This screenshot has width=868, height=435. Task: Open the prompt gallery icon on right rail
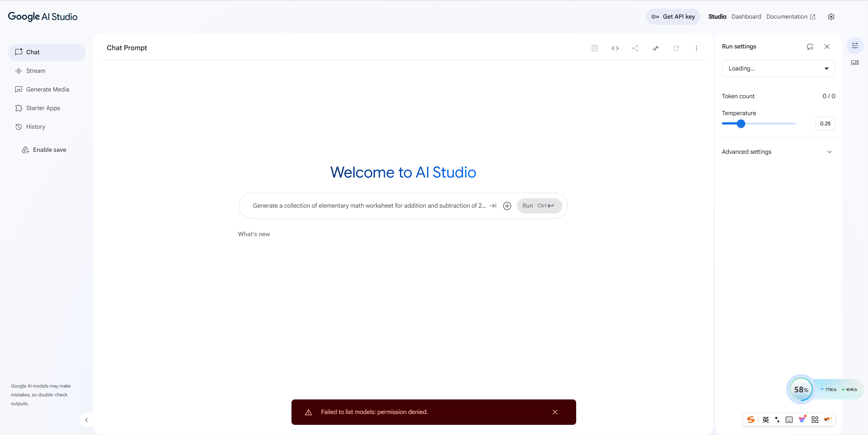coord(855,63)
